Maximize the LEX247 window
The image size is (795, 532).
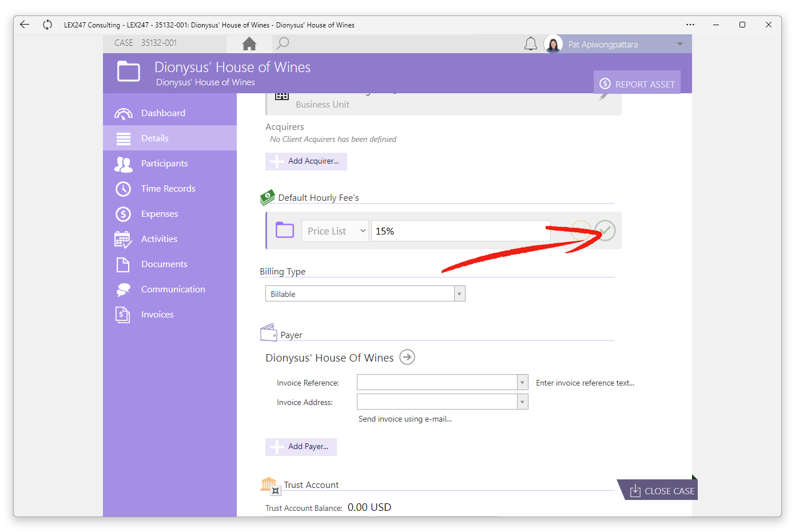742,25
